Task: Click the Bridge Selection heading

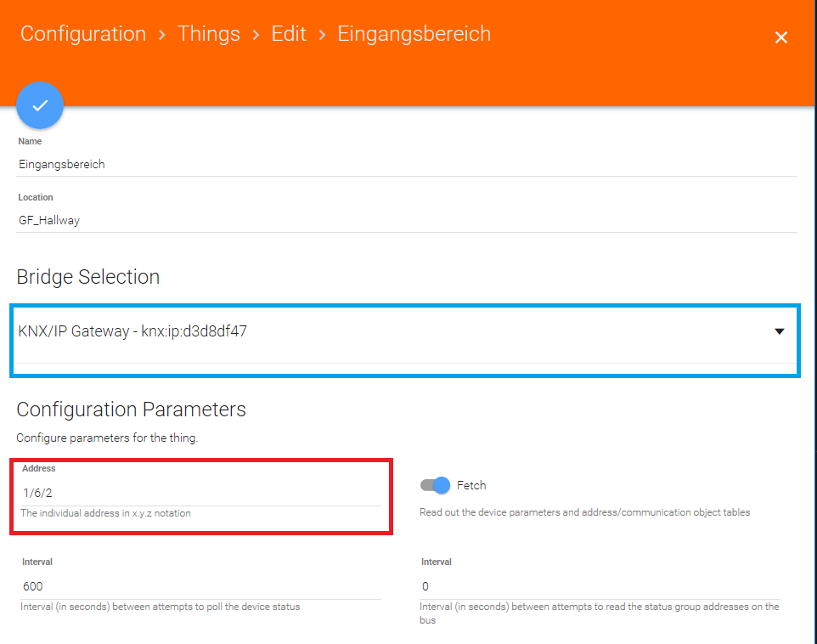Action: click(x=88, y=277)
